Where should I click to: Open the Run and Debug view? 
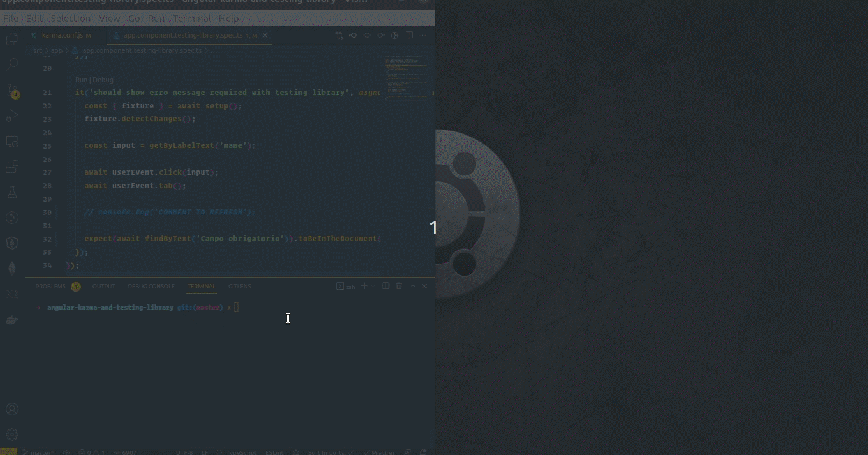pyautogui.click(x=12, y=116)
